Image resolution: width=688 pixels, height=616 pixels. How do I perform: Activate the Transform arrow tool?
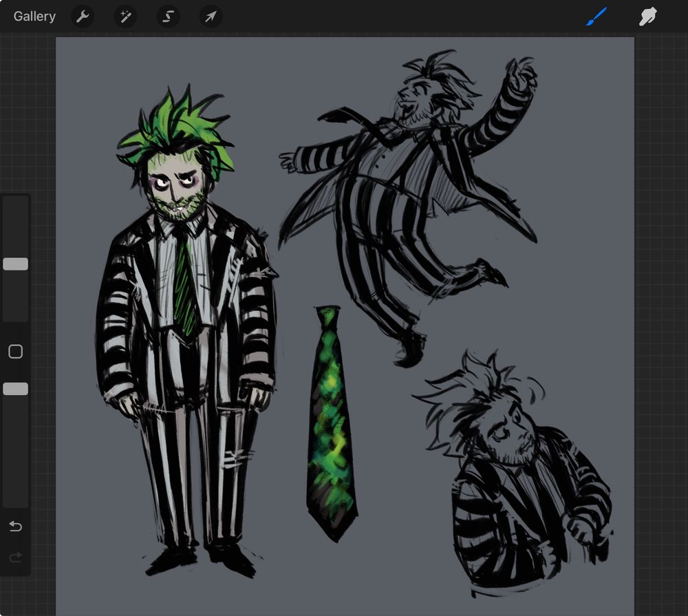[211, 17]
